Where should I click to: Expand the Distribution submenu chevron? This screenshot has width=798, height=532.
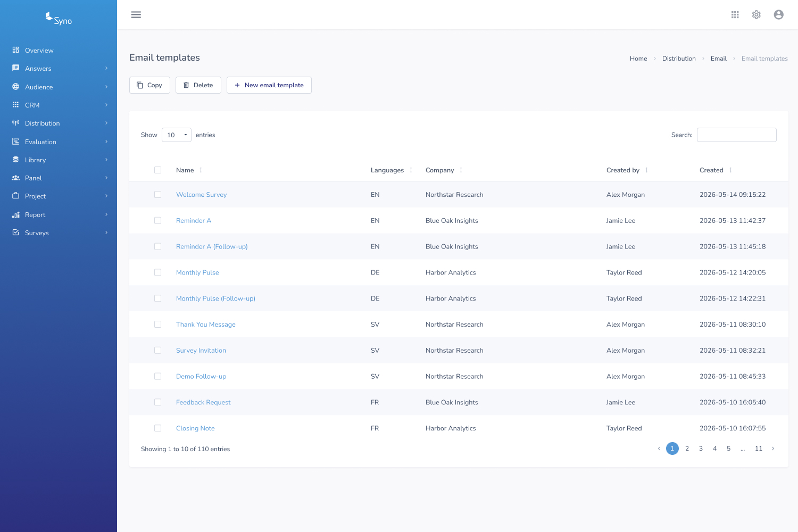(x=106, y=123)
